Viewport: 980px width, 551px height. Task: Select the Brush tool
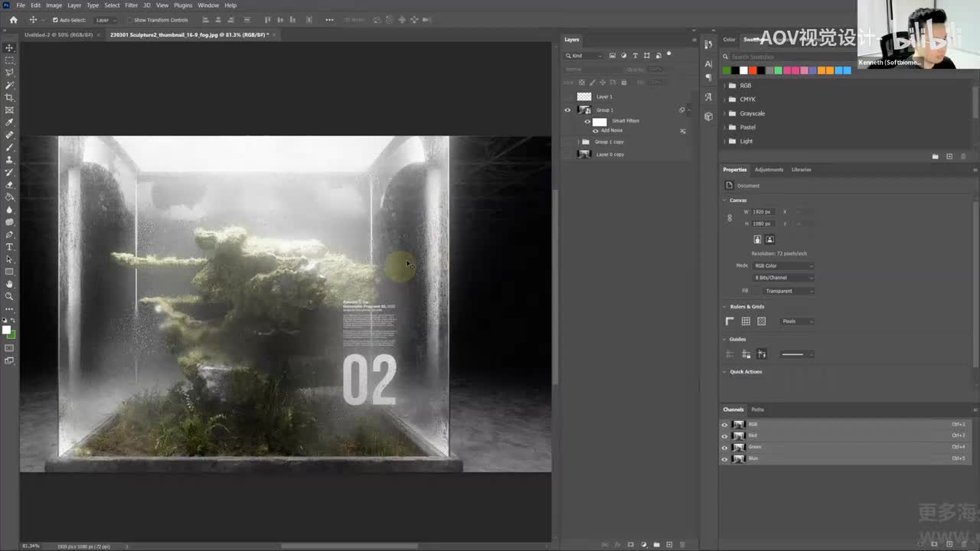pyautogui.click(x=9, y=147)
